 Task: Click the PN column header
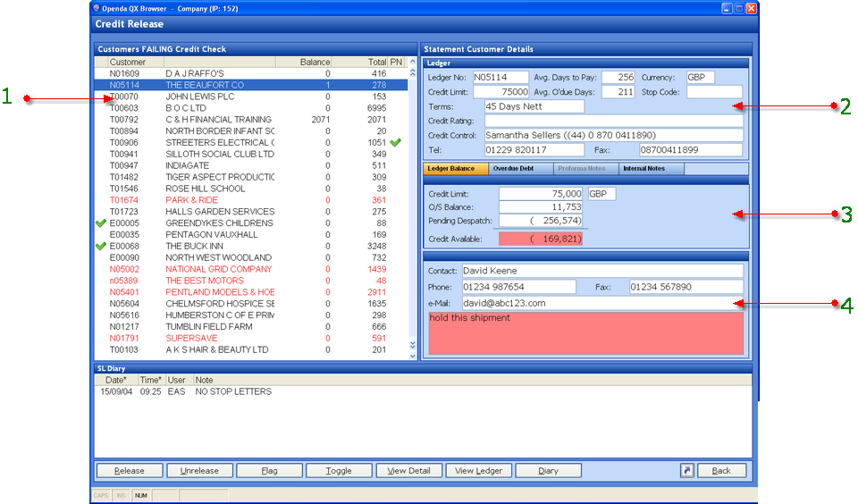coord(396,62)
